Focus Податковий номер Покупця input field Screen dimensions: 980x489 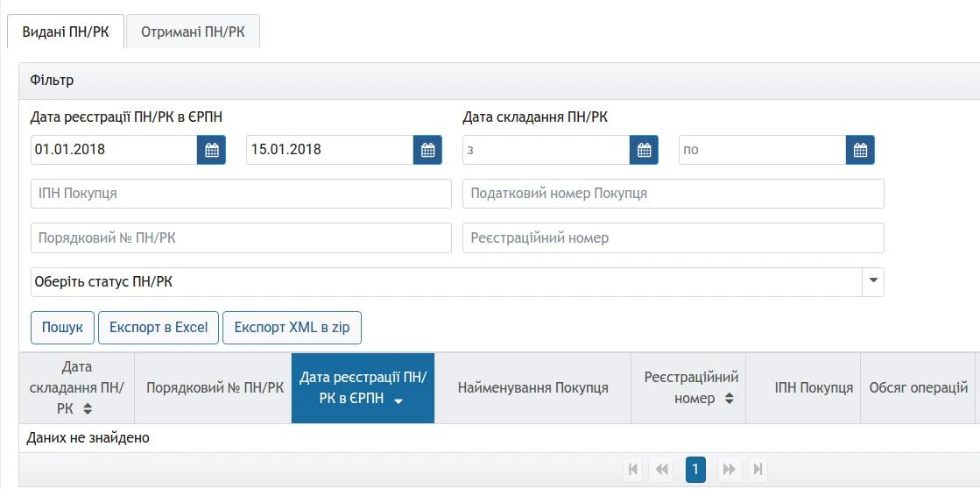pos(673,194)
